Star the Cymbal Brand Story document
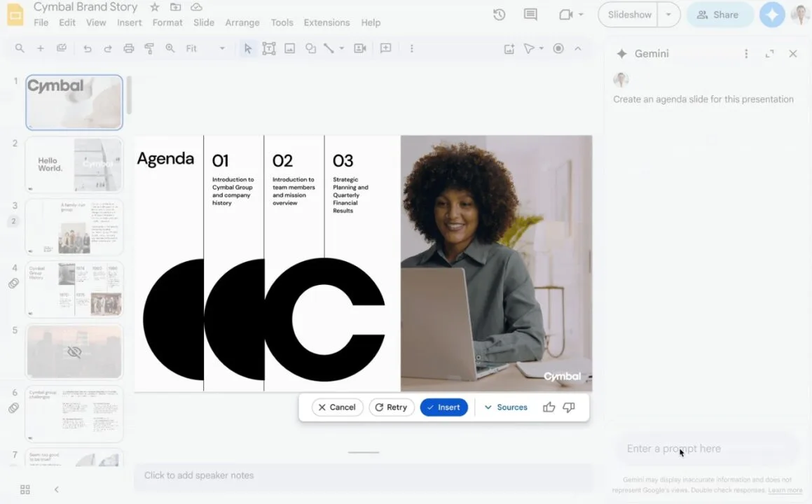Viewport: 812px width, 504px height. pos(154,7)
